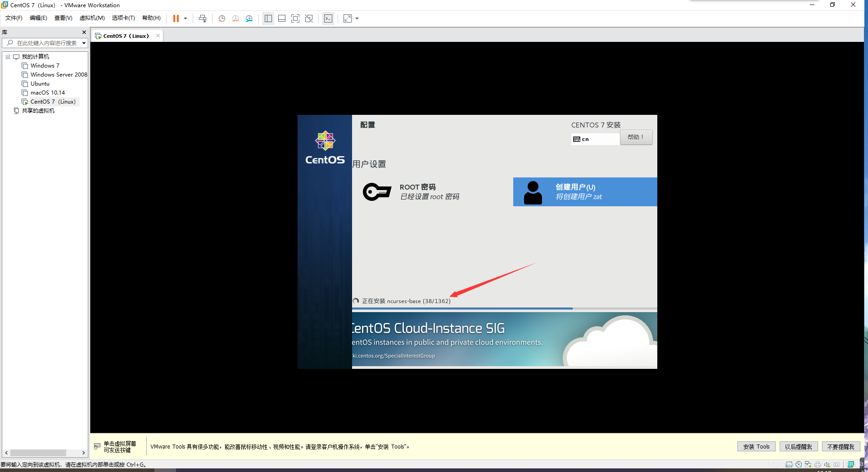Image resolution: width=868 pixels, height=472 pixels.
Task: Open the library search filter dropdown
Action: [x=84, y=43]
